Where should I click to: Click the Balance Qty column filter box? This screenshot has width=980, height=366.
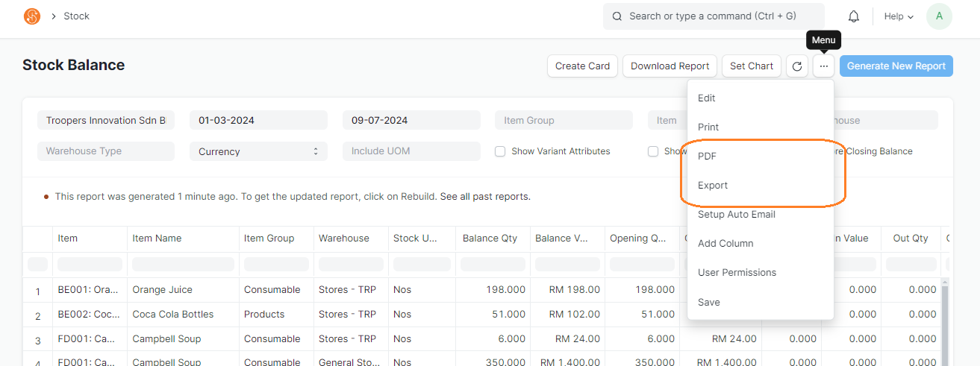tap(493, 265)
